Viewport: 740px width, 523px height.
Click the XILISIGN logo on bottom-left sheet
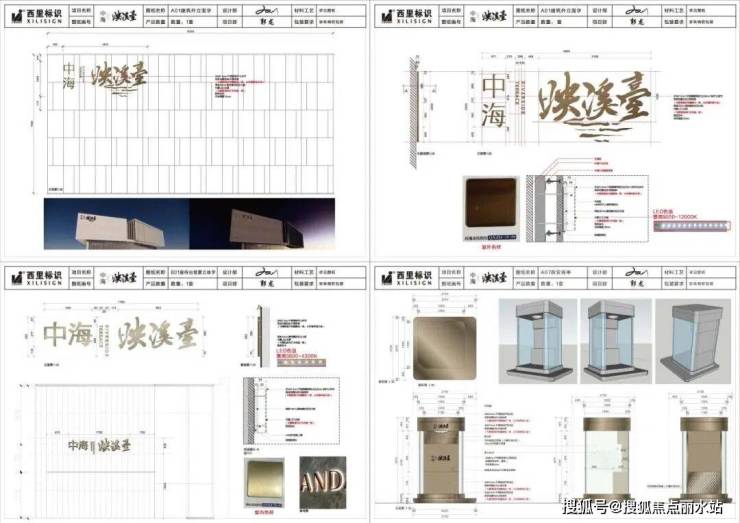(x=40, y=278)
